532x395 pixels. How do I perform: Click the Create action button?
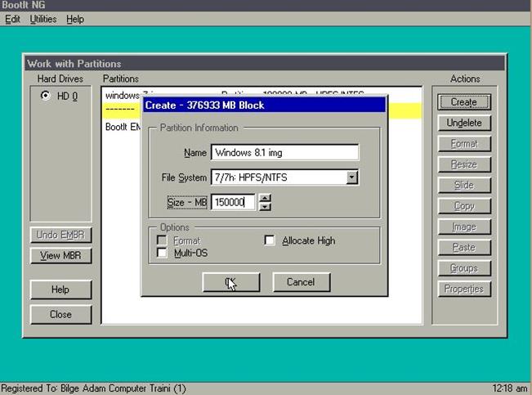464,102
